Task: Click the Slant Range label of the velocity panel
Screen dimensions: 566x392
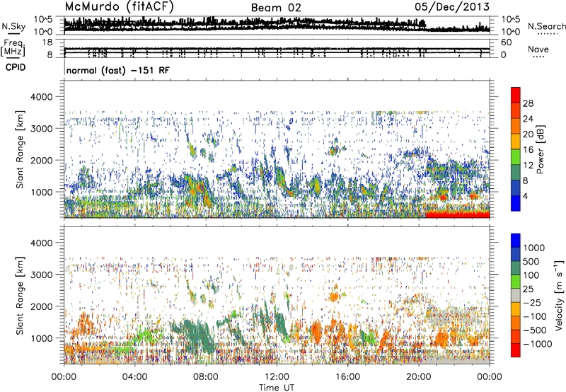Action: click(20, 295)
